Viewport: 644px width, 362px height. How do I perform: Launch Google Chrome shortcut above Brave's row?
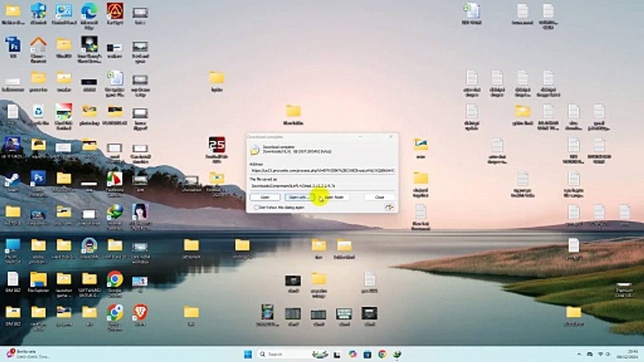point(115,279)
